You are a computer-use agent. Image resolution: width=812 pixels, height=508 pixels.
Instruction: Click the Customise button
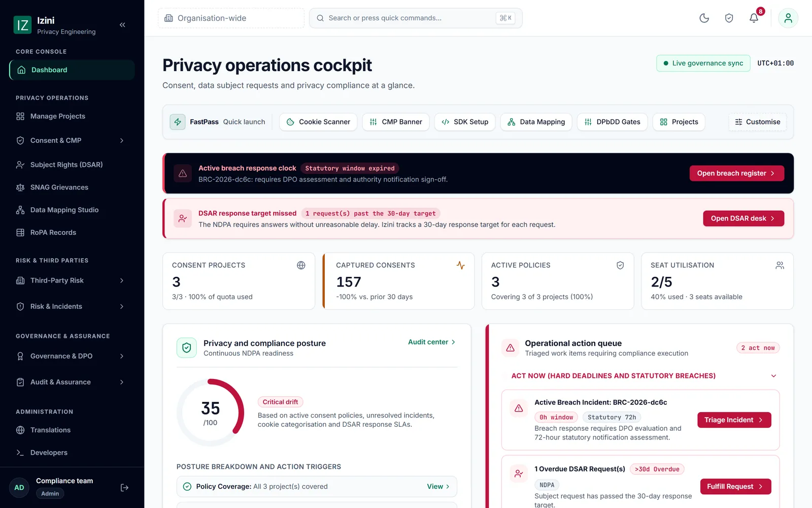[x=758, y=122]
